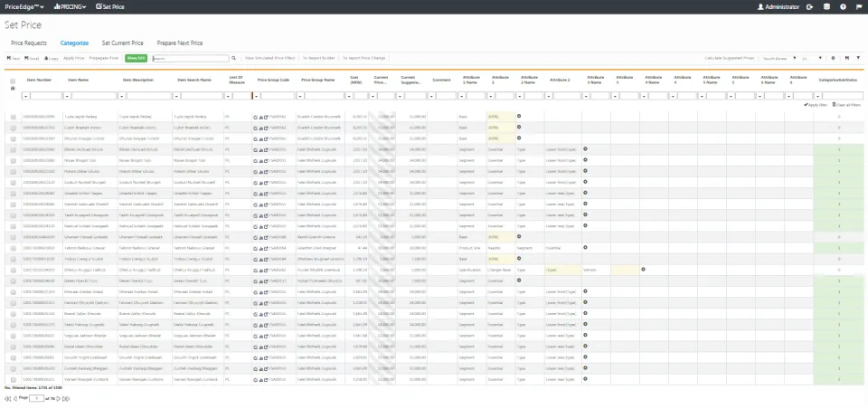
Task: Switch to Price Requests tab
Action: pyautogui.click(x=29, y=43)
